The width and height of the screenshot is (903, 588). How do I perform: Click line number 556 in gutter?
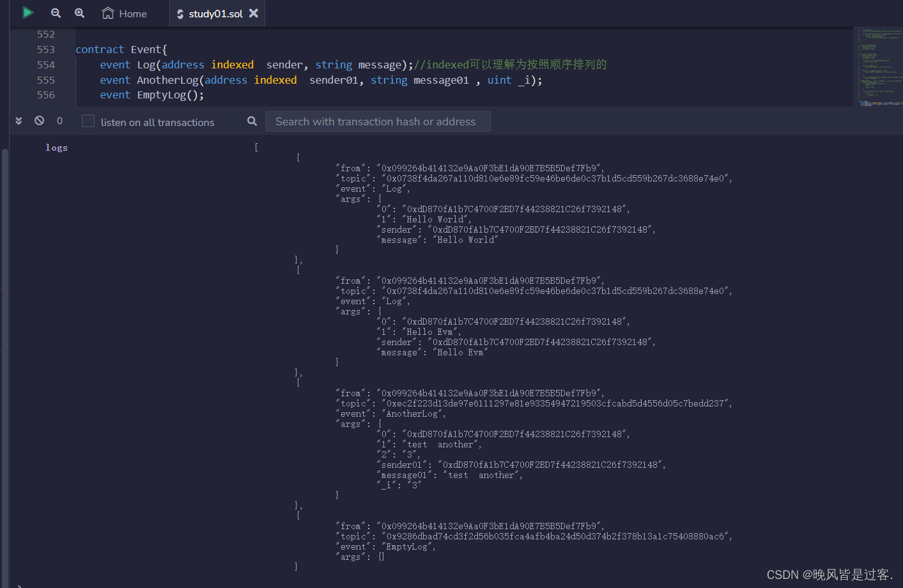coord(46,95)
